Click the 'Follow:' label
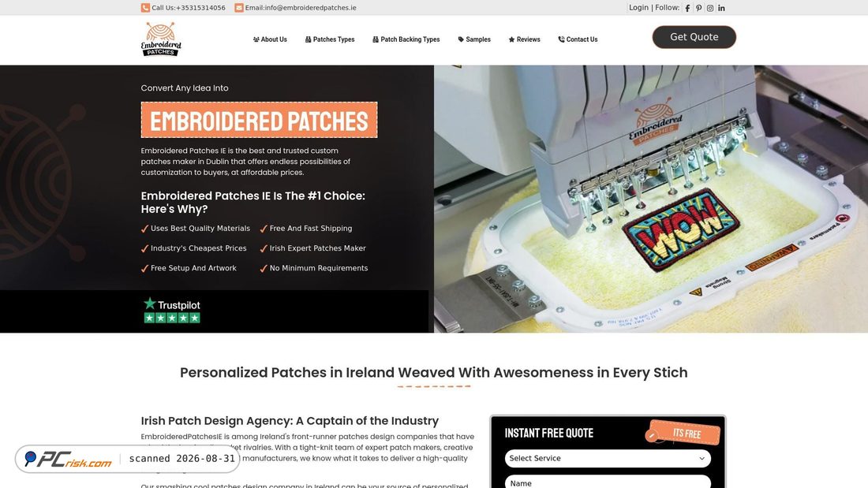The image size is (868, 488). (x=667, y=8)
